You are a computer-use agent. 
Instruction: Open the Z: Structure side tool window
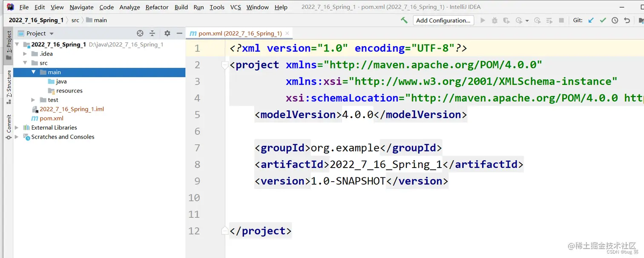[9, 87]
